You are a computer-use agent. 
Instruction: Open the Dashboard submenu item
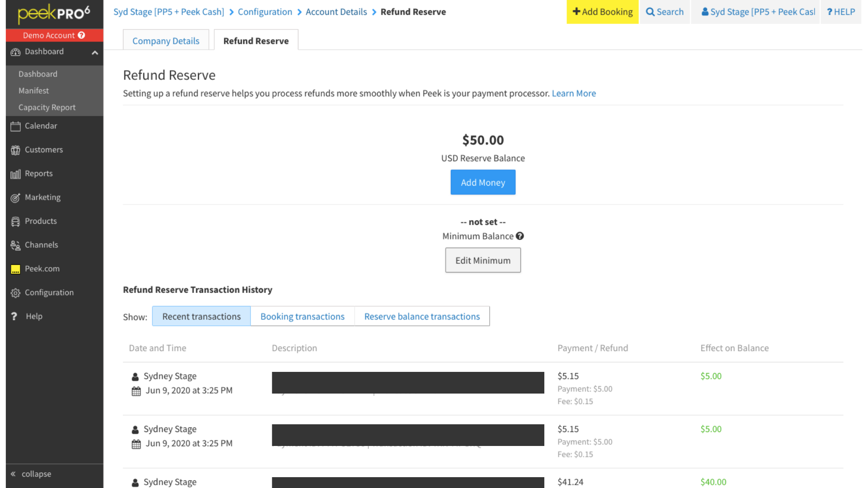pos(38,74)
